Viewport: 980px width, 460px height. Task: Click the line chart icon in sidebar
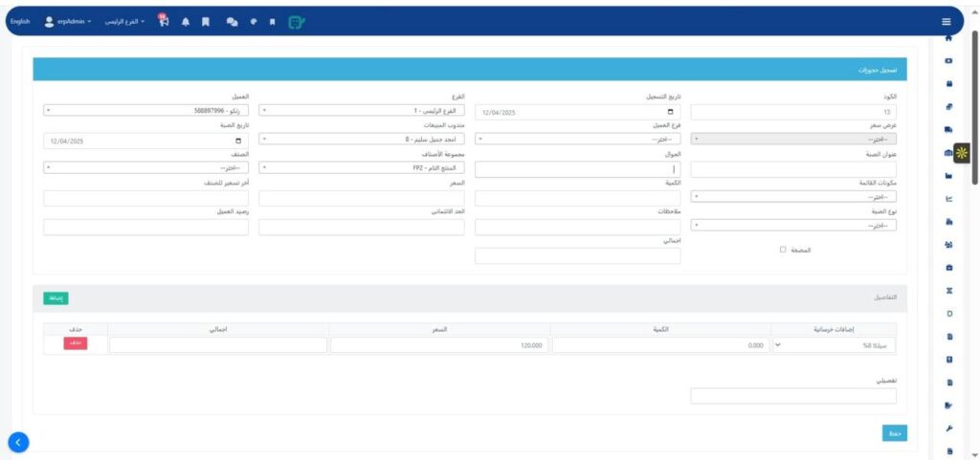[948, 199]
